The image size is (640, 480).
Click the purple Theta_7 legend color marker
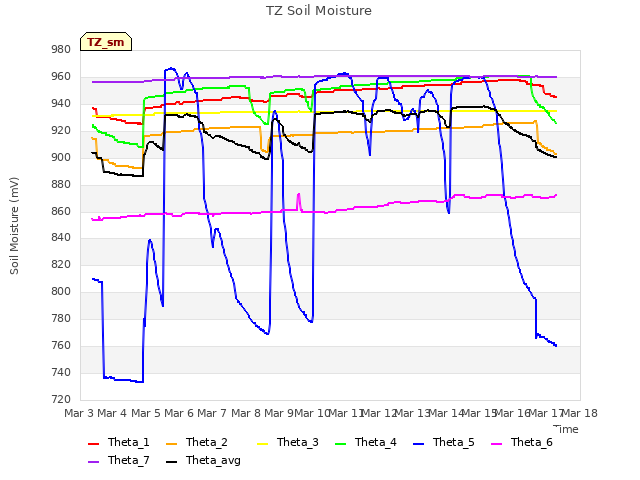[93, 462]
